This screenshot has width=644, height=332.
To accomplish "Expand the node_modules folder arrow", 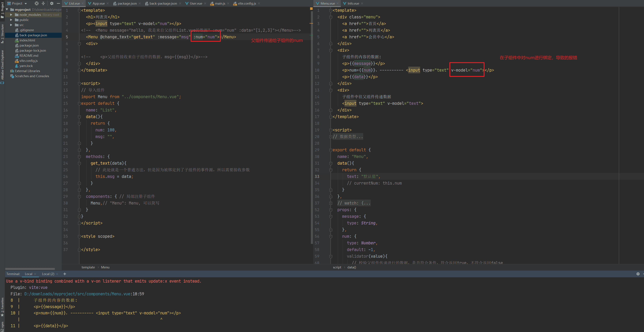I will tap(11, 15).
